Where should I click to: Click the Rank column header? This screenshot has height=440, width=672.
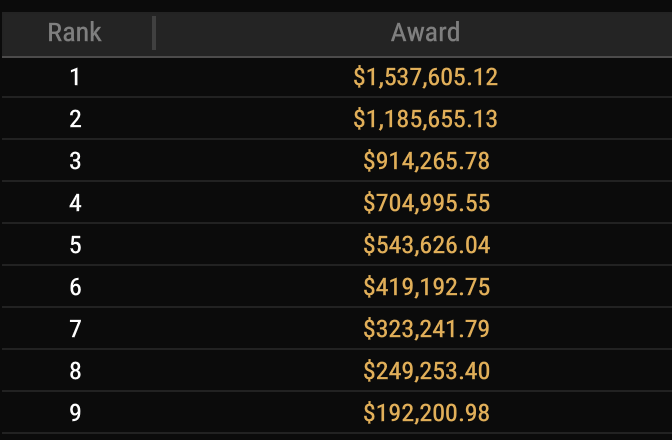tap(75, 33)
